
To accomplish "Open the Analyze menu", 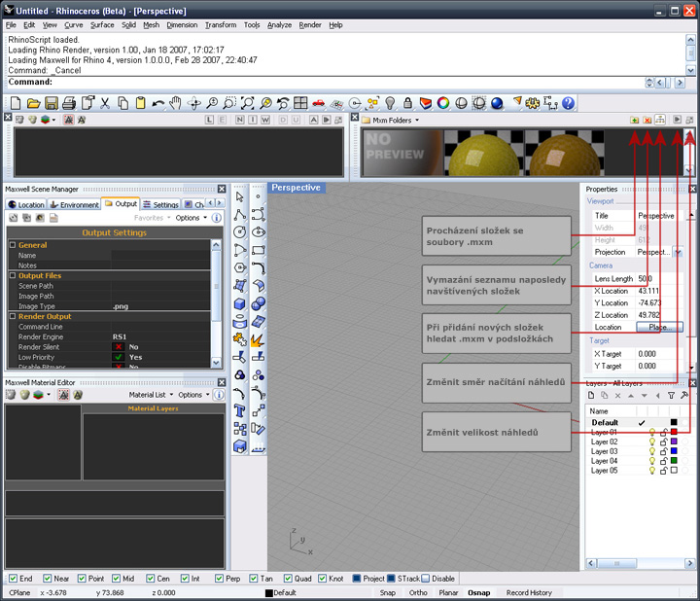I will (278, 24).
